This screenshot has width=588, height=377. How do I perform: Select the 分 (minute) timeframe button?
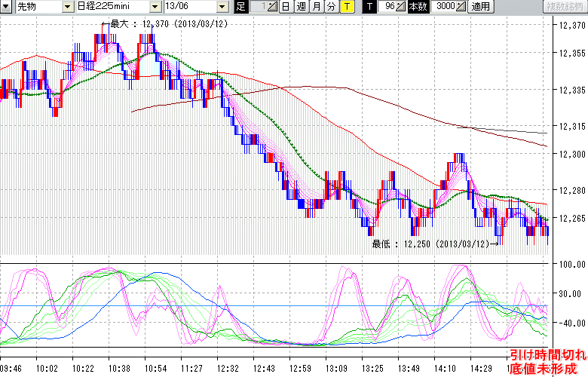tap(331, 7)
